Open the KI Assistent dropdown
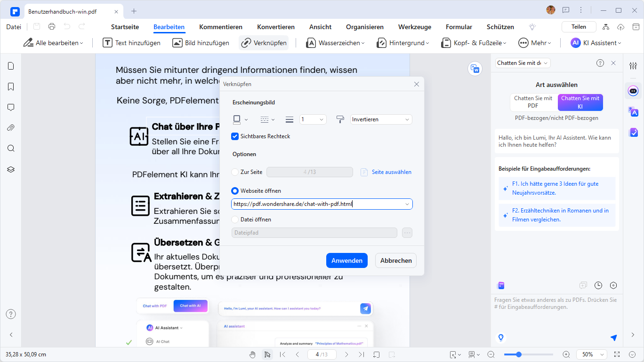 [x=596, y=43]
